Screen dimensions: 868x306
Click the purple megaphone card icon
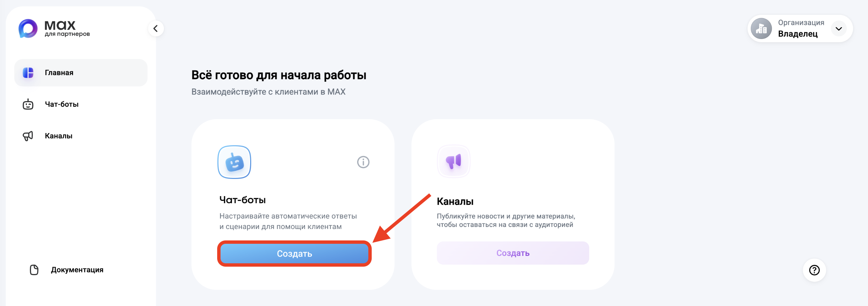click(x=453, y=162)
